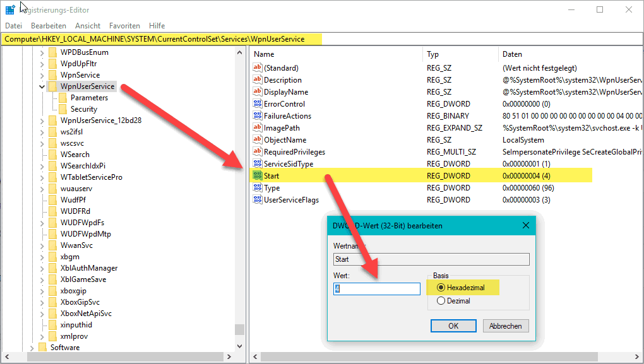Click the FailureActions binary value icon
644x364 pixels.
(x=257, y=116)
